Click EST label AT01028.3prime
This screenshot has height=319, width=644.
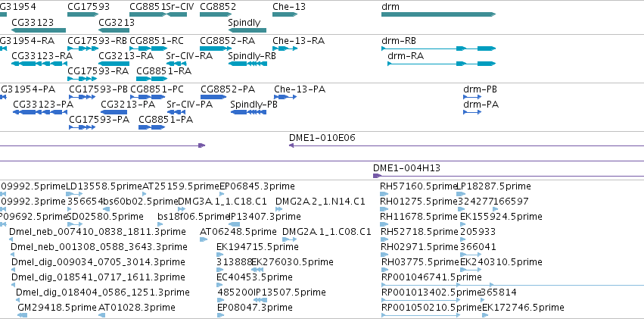pos(137,308)
